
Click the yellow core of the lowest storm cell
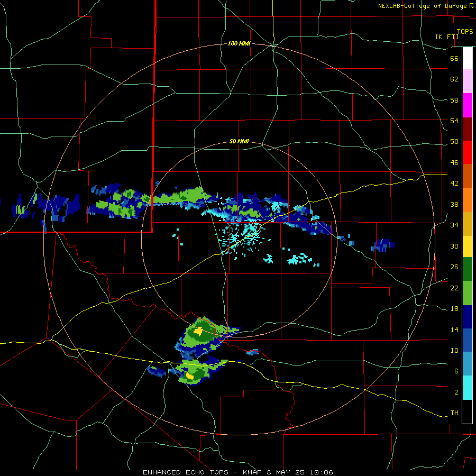pyautogui.click(x=190, y=376)
